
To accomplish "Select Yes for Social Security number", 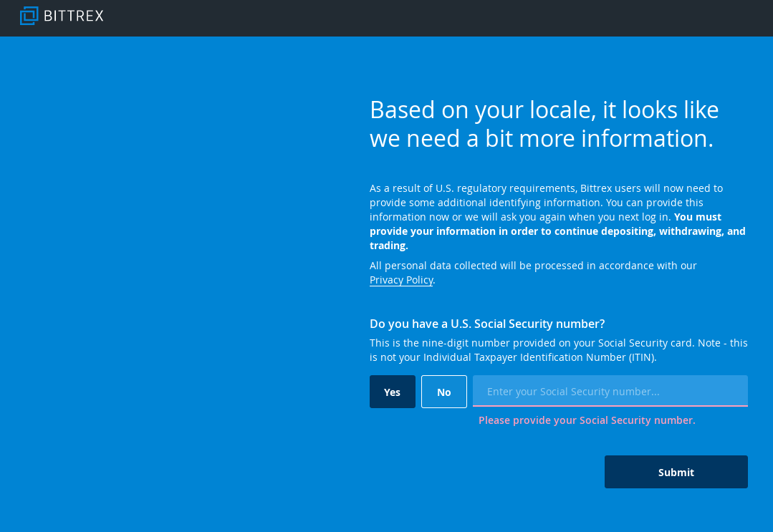I will pyautogui.click(x=393, y=392).
